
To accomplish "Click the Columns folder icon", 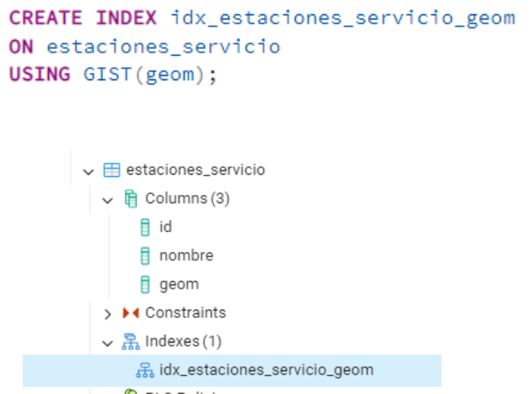I will pyautogui.click(x=131, y=199).
